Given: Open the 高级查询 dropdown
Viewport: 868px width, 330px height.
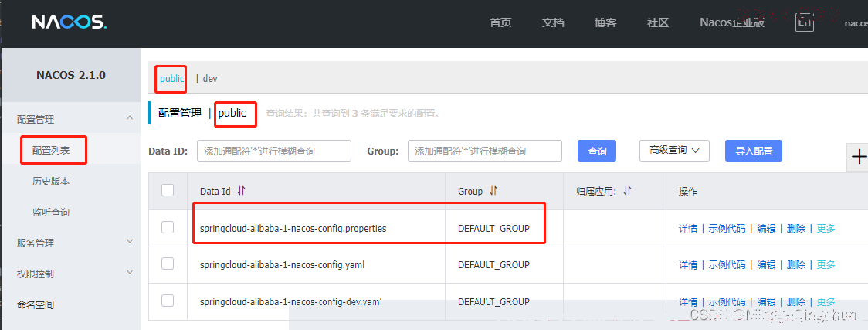Looking at the screenshot, I should (x=675, y=150).
